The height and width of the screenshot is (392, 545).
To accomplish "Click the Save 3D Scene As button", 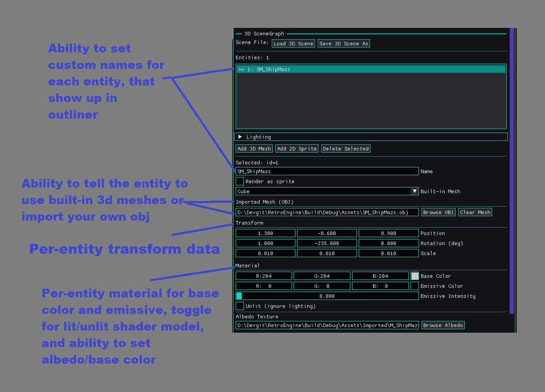I will (x=343, y=43).
